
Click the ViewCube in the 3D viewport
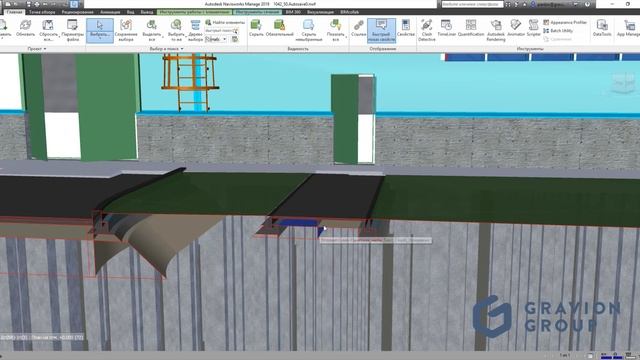click(x=623, y=84)
